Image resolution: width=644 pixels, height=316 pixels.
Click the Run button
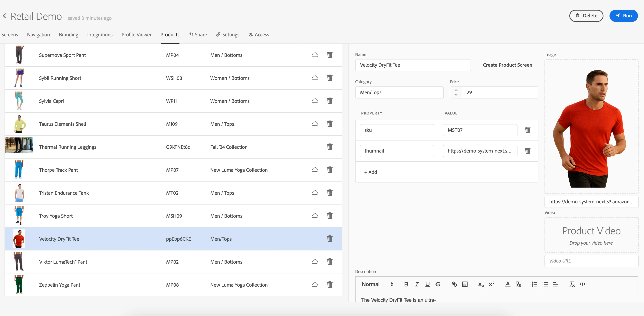tap(623, 16)
